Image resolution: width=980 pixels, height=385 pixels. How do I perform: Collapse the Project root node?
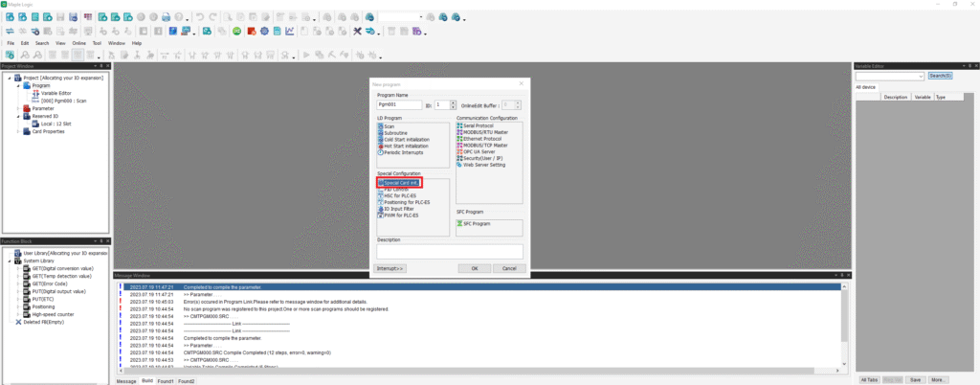point(10,78)
